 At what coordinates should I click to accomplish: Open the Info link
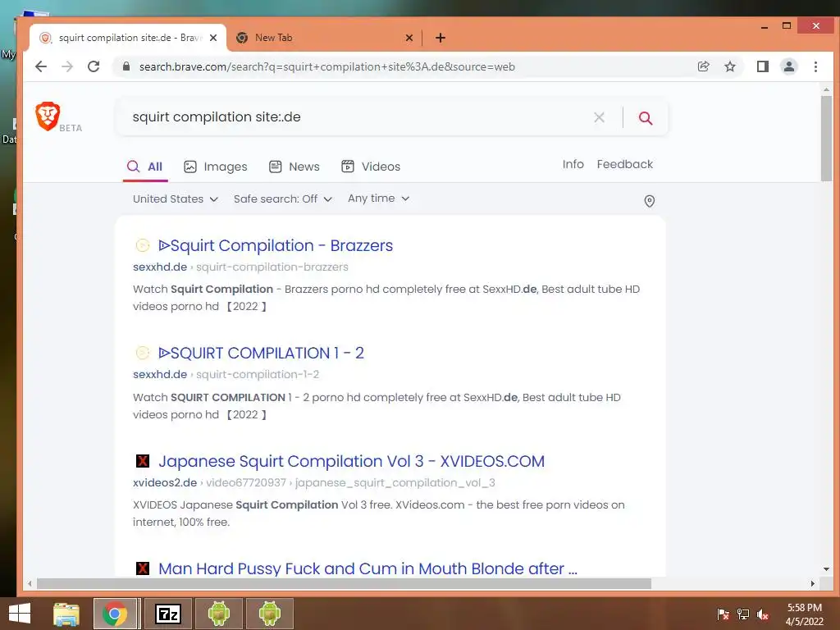pyautogui.click(x=573, y=164)
